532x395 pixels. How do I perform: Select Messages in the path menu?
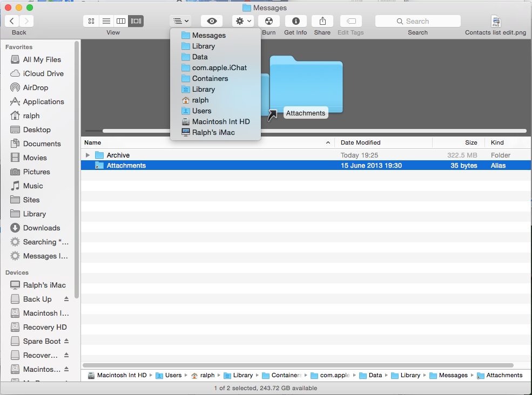point(216,35)
